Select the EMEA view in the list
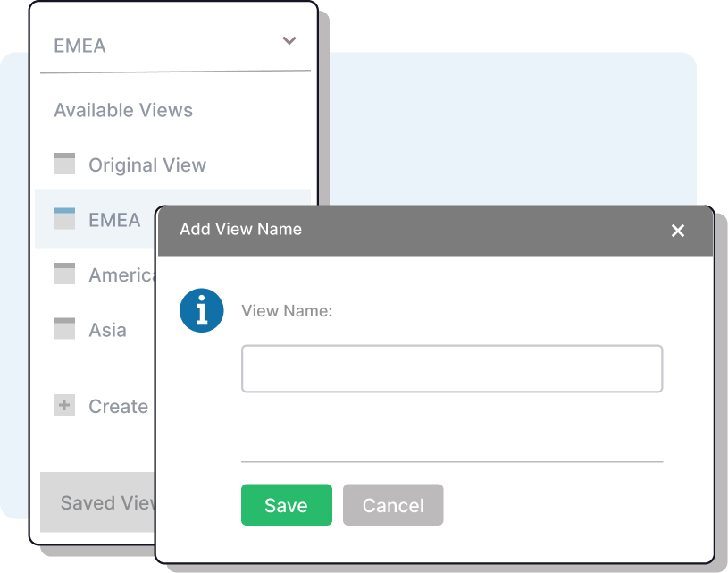Image resolution: width=728 pixels, height=573 pixels. (x=114, y=220)
